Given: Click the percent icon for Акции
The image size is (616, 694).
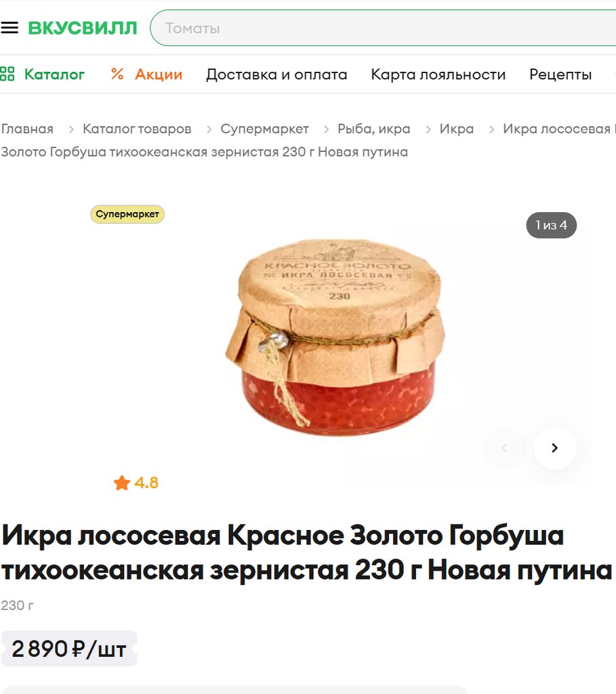Looking at the screenshot, I should 117,74.
